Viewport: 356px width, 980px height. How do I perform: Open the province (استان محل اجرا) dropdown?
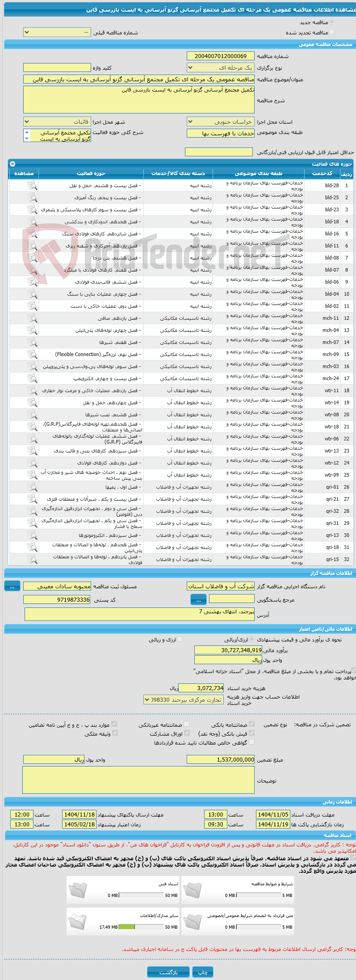[221, 122]
